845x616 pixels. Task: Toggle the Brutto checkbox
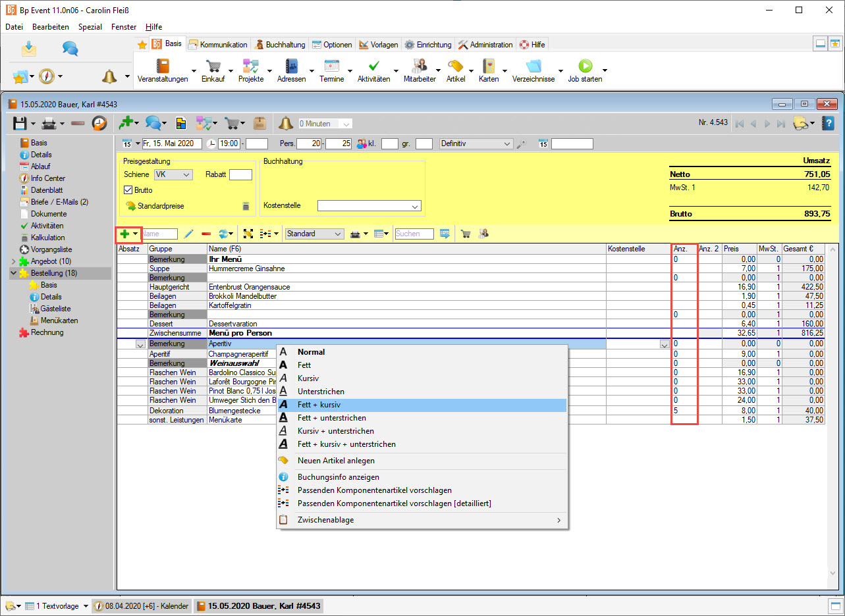128,190
